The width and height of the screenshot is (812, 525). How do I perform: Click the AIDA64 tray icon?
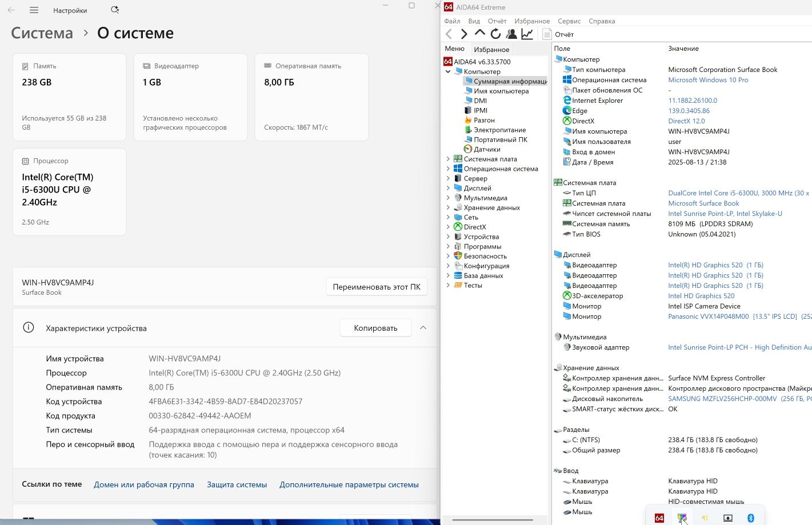[659, 518]
